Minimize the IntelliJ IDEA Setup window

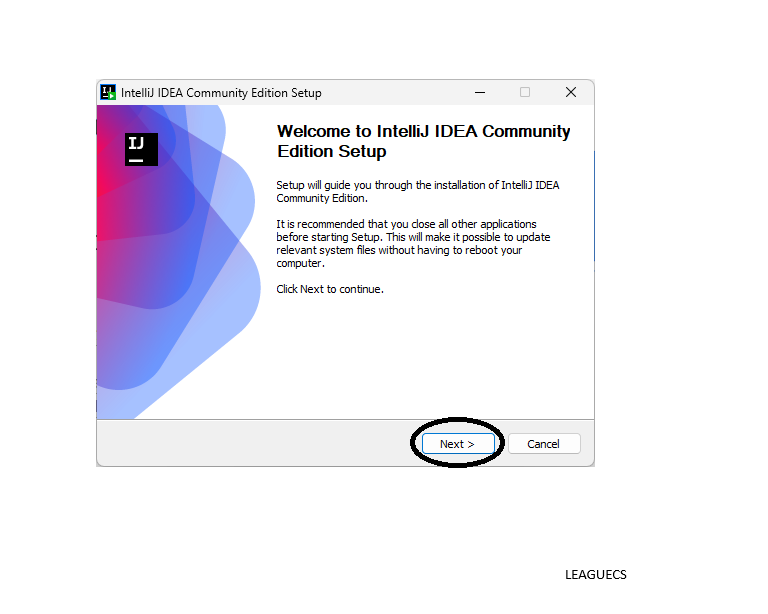tap(480, 92)
